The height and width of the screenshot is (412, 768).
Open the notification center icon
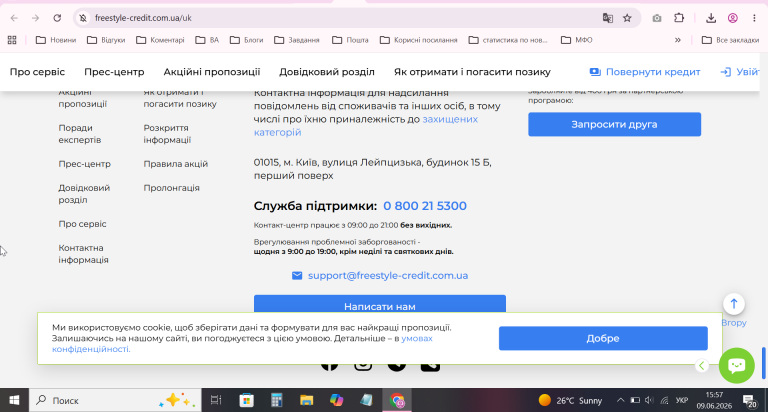point(749,401)
